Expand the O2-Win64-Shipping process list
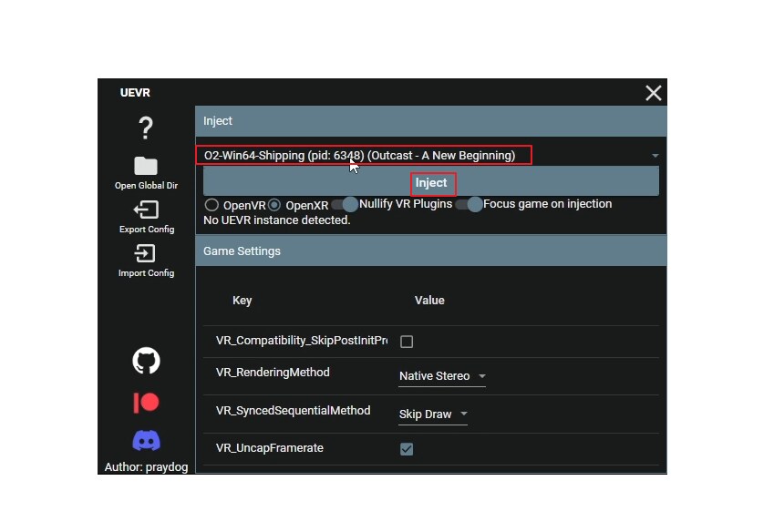The height and width of the screenshot is (532, 774). [364, 155]
